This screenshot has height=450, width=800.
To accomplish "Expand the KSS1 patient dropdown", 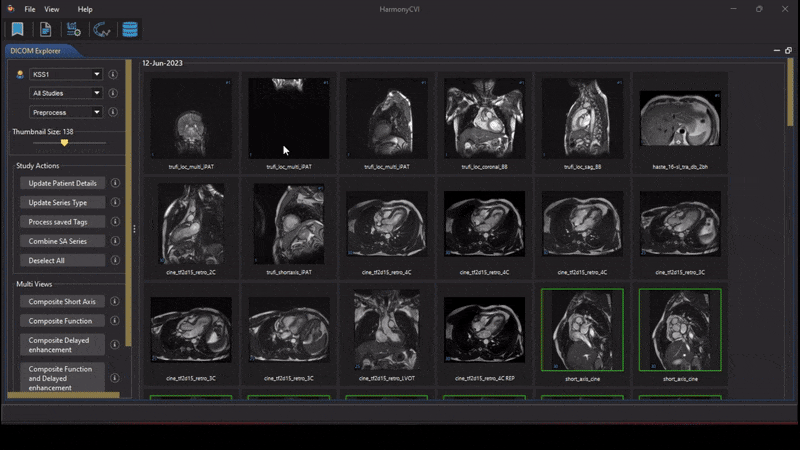I will pyautogui.click(x=66, y=74).
